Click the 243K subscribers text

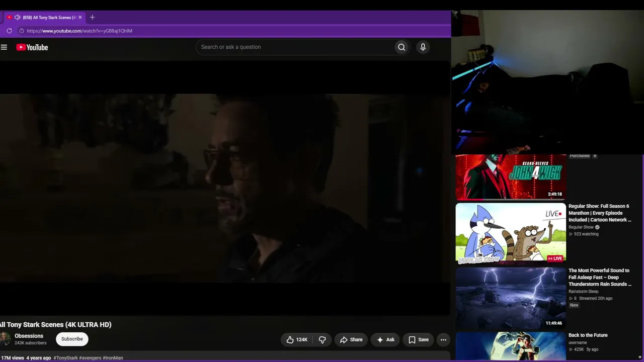[x=30, y=343]
